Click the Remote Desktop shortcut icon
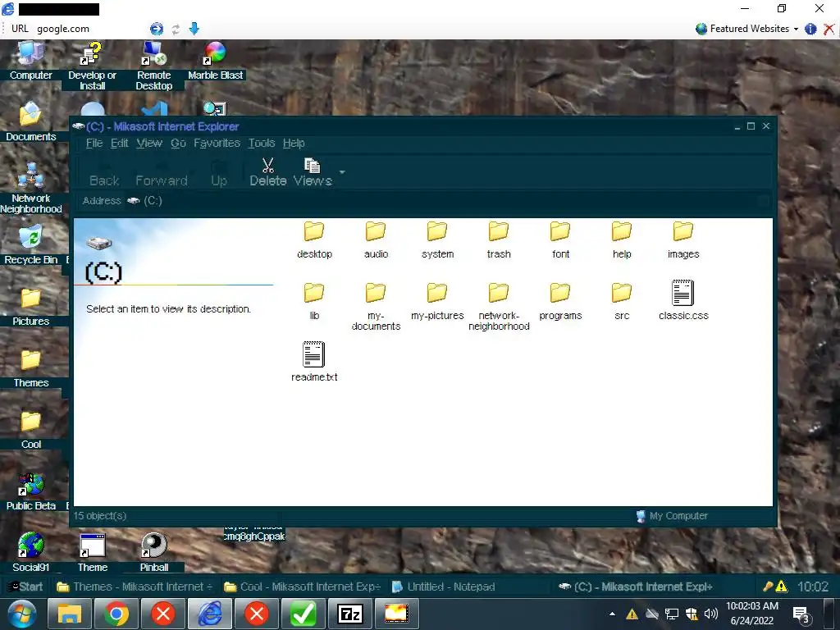The height and width of the screenshot is (630, 840). coord(153,66)
